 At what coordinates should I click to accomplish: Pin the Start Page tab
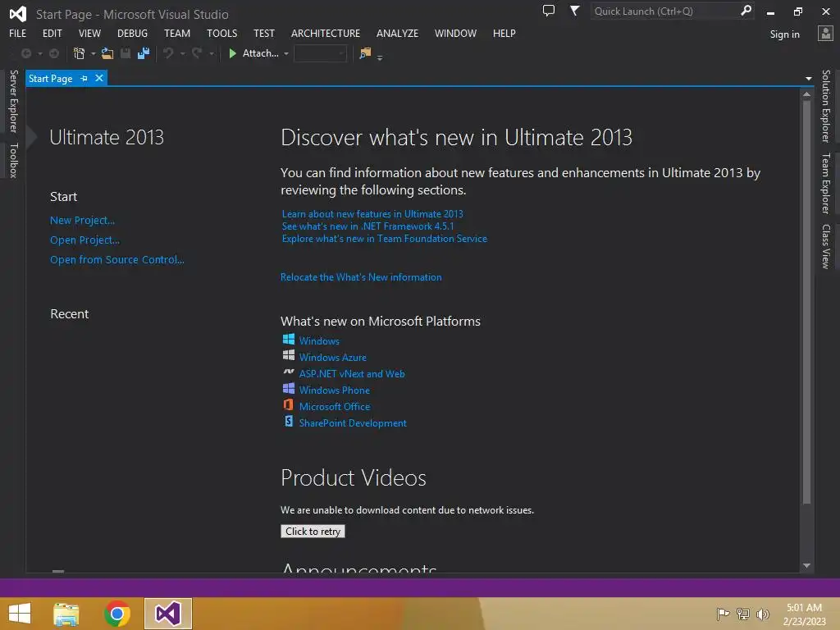click(84, 79)
